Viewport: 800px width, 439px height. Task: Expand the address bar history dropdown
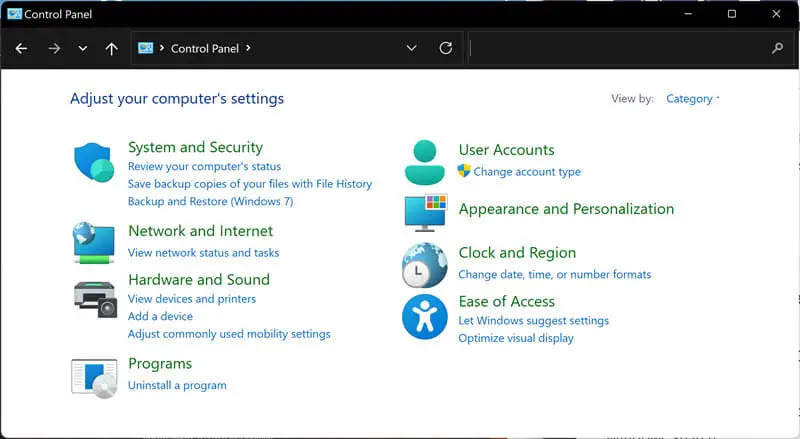click(x=411, y=48)
